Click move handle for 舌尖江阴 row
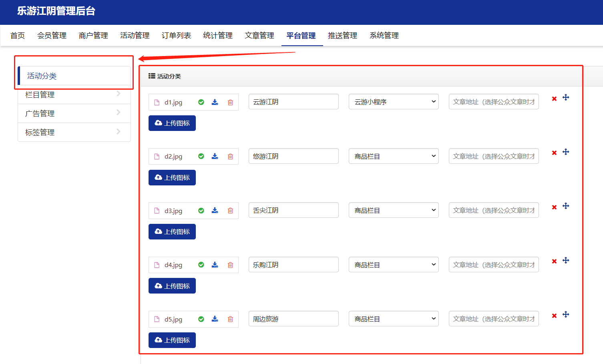The width and height of the screenshot is (603, 364). 566,206
